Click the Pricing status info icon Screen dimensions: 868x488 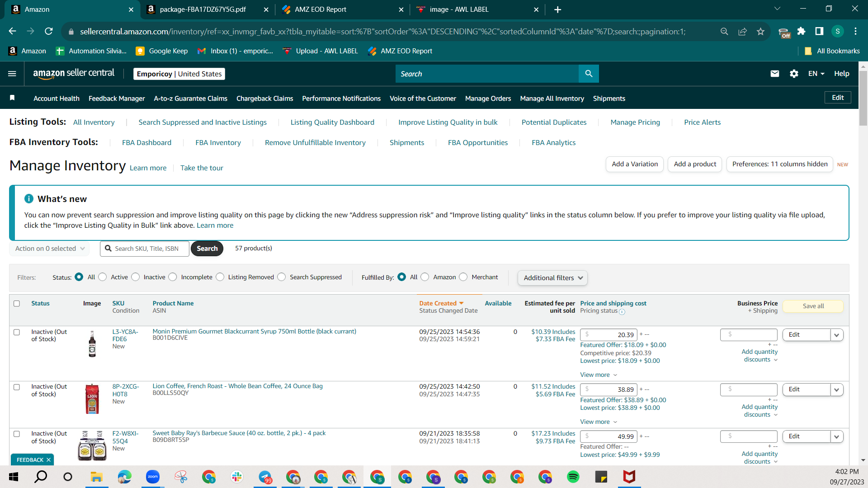(622, 312)
